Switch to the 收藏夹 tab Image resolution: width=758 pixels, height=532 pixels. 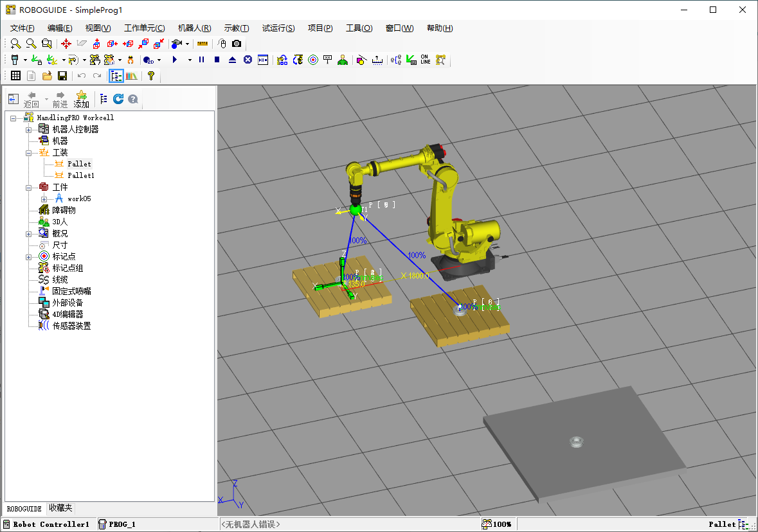pos(61,508)
